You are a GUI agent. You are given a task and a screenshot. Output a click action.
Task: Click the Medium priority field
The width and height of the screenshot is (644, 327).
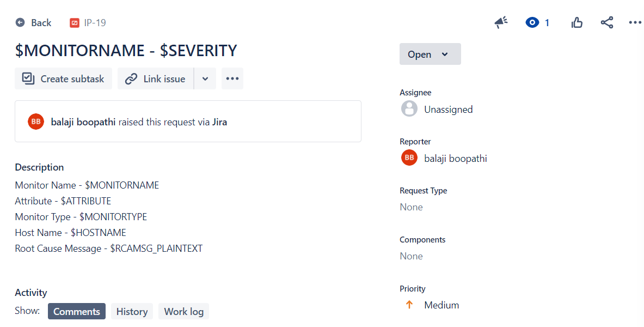point(441,305)
